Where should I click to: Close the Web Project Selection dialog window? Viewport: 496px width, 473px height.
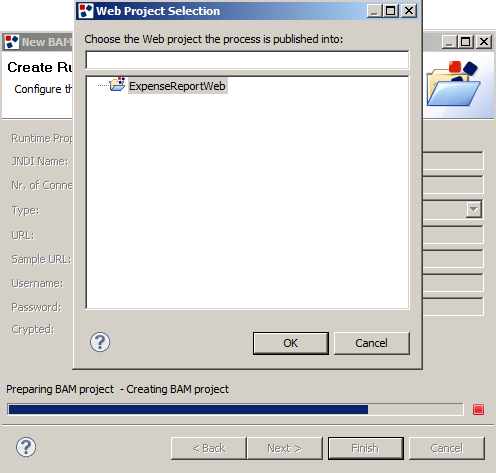pos(409,11)
